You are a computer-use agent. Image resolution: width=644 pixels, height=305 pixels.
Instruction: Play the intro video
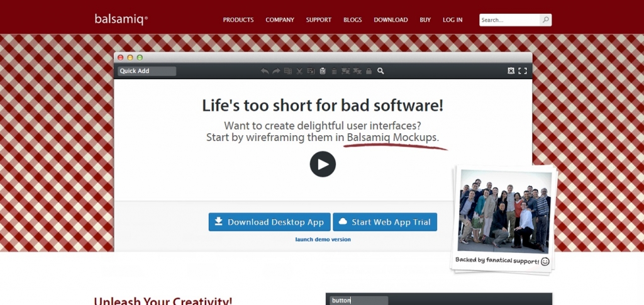click(x=323, y=164)
